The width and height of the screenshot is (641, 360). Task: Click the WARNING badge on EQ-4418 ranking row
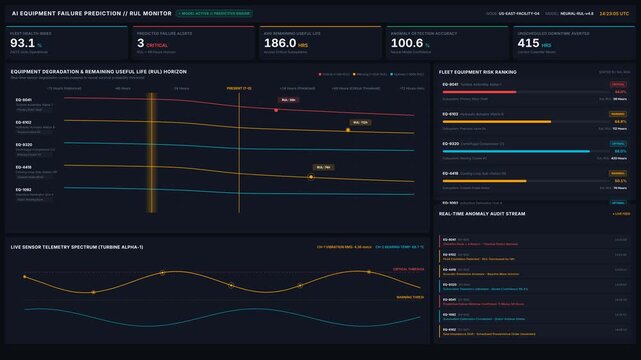coord(618,173)
